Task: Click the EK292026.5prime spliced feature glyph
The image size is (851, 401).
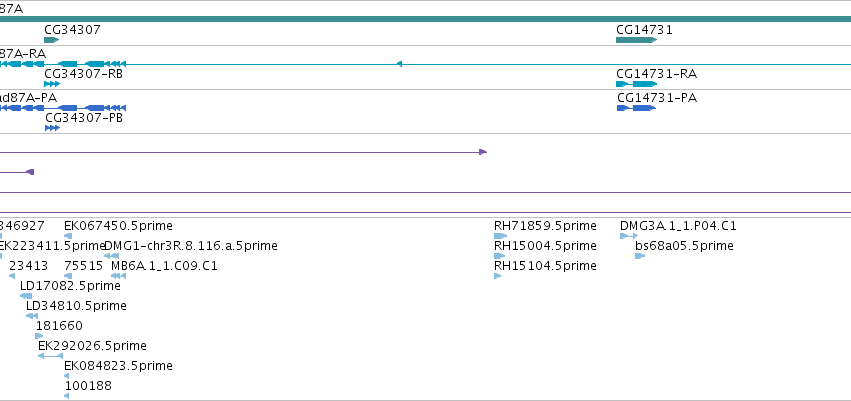Action: click(x=50, y=356)
